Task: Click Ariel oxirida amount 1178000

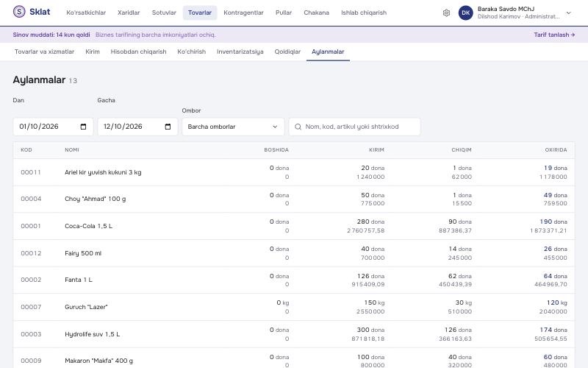Action: pyautogui.click(x=553, y=177)
